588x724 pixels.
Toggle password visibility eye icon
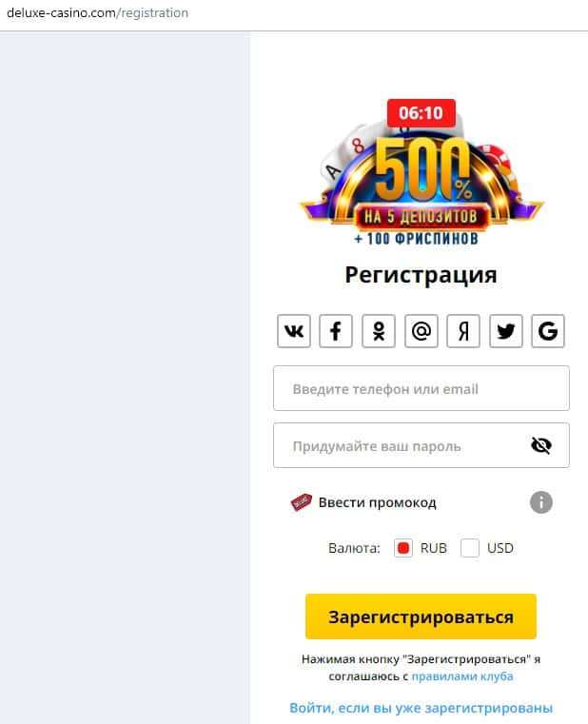tap(540, 445)
